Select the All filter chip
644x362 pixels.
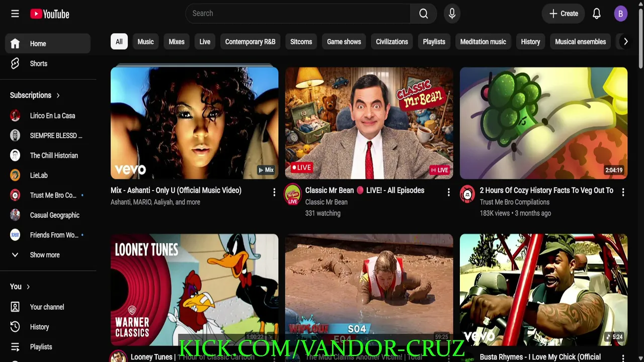click(x=119, y=42)
